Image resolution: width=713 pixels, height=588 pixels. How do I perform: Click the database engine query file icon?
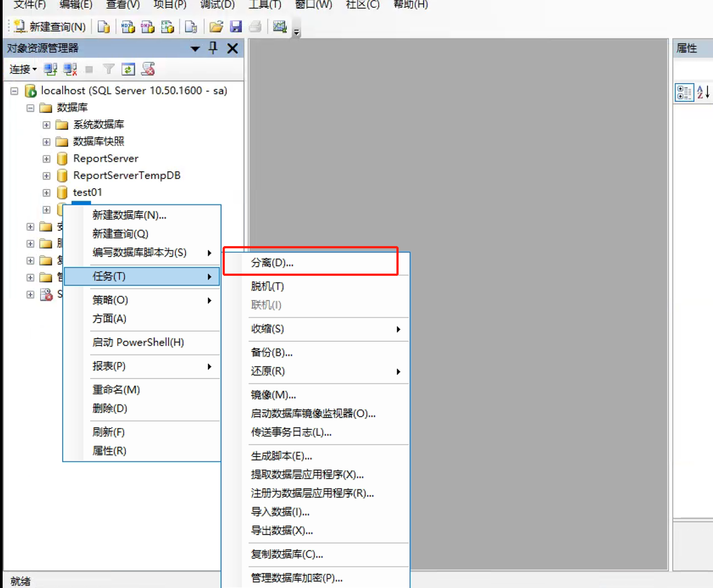tap(104, 27)
